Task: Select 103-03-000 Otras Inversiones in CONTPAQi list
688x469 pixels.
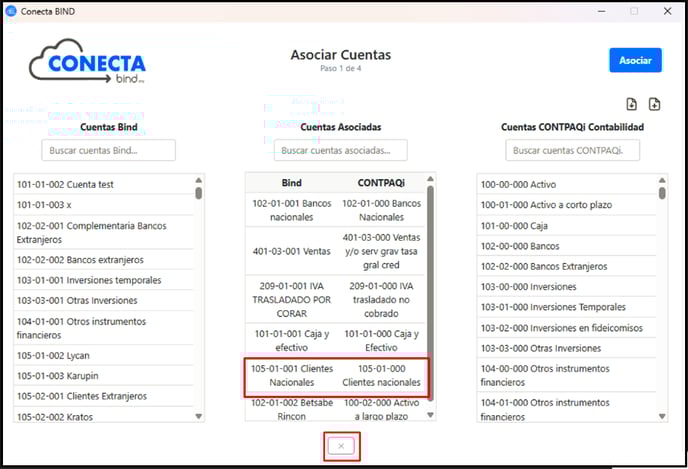Action: click(x=567, y=348)
